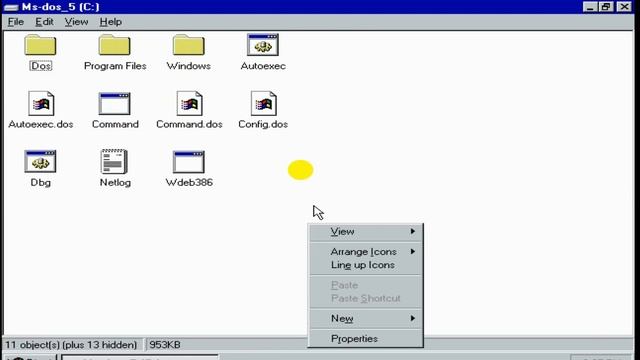Select the Dbg file icon

[40, 161]
